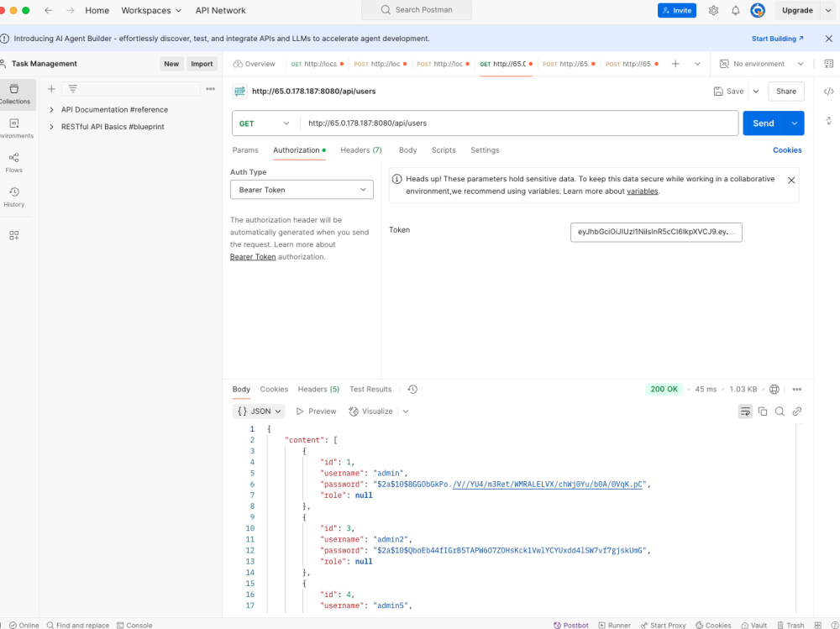Open the request tabs overflow chevron
The height and width of the screenshot is (629, 840).
(697, 64)
